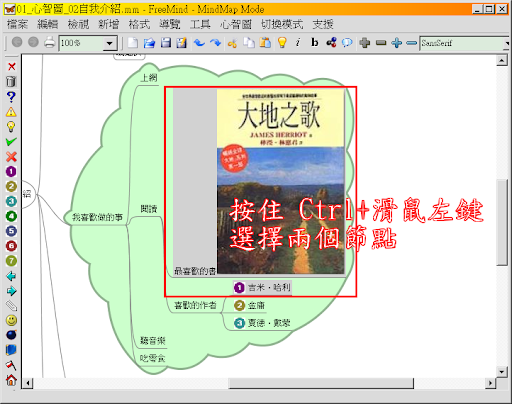This screenshot has width=512, height=404.
Task: Click the copy icon in toolbar
Action: (249, 43)
